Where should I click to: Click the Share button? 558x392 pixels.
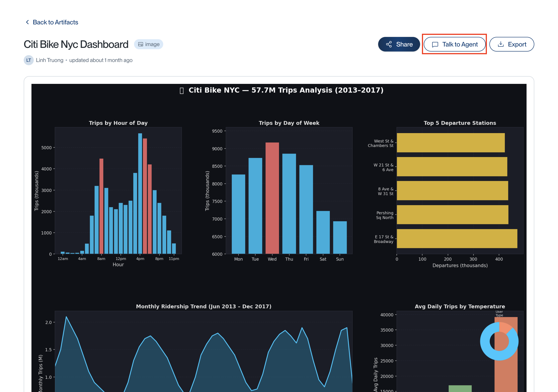[399, 44]
